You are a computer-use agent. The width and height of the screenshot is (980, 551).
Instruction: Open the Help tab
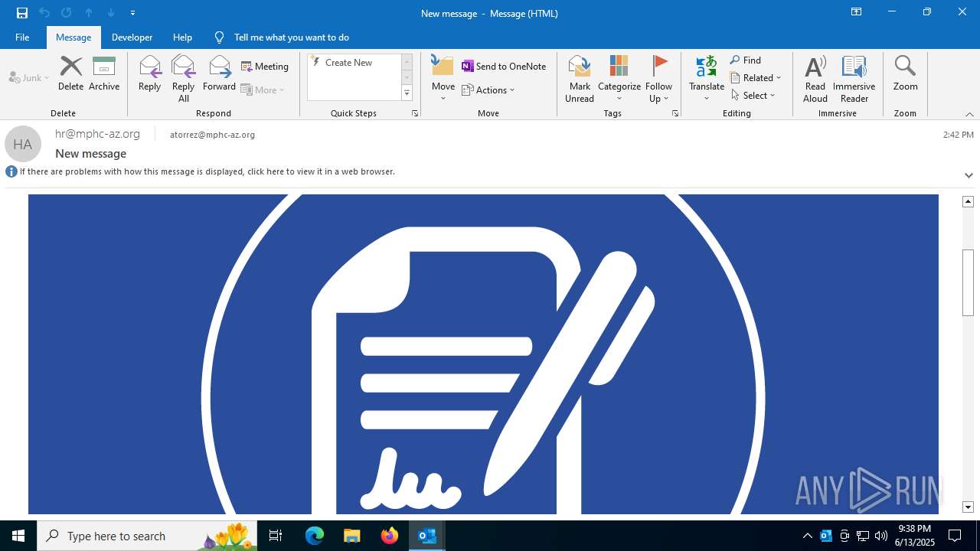[x=182, y=37]
